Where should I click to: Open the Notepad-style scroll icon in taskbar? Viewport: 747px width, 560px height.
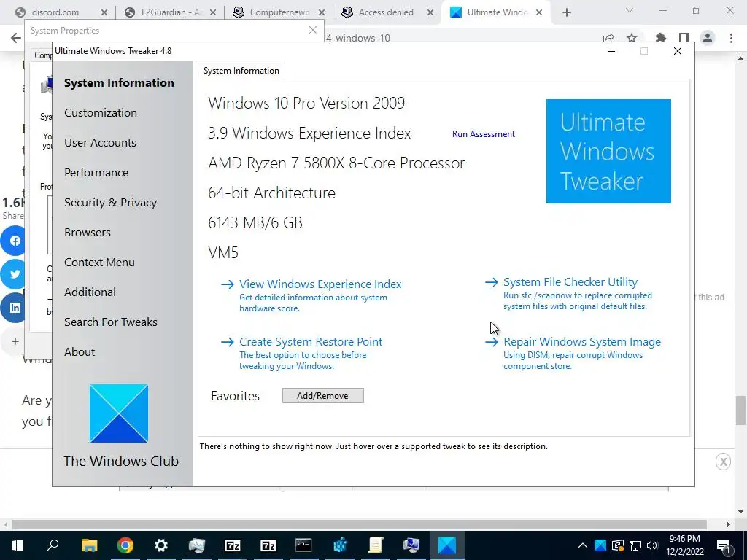376,545
